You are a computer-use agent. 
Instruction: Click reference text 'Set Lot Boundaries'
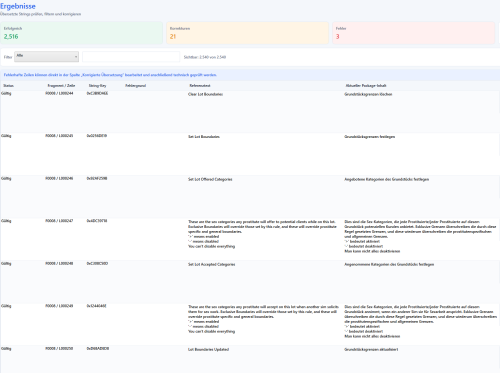[x=204, y=137]
